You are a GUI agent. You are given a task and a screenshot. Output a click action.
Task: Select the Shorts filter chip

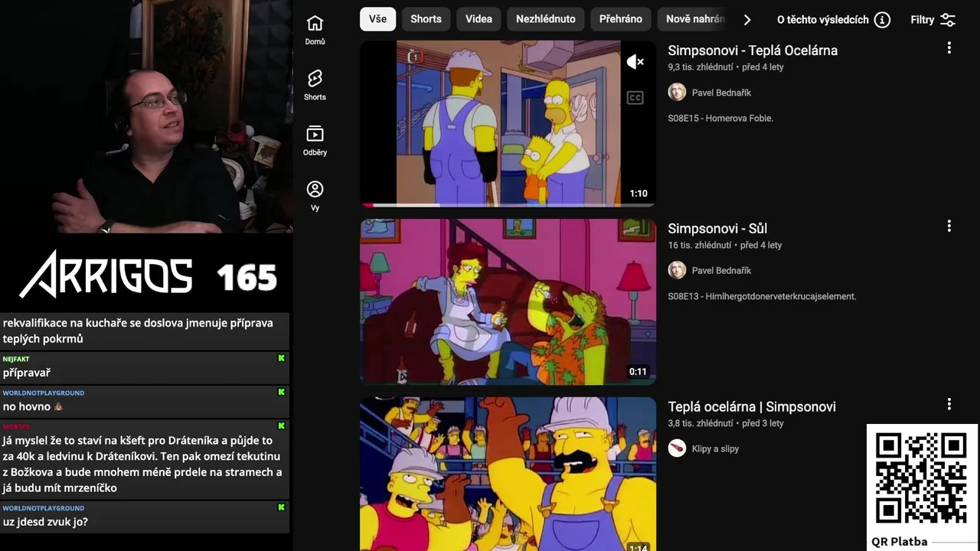426,19
